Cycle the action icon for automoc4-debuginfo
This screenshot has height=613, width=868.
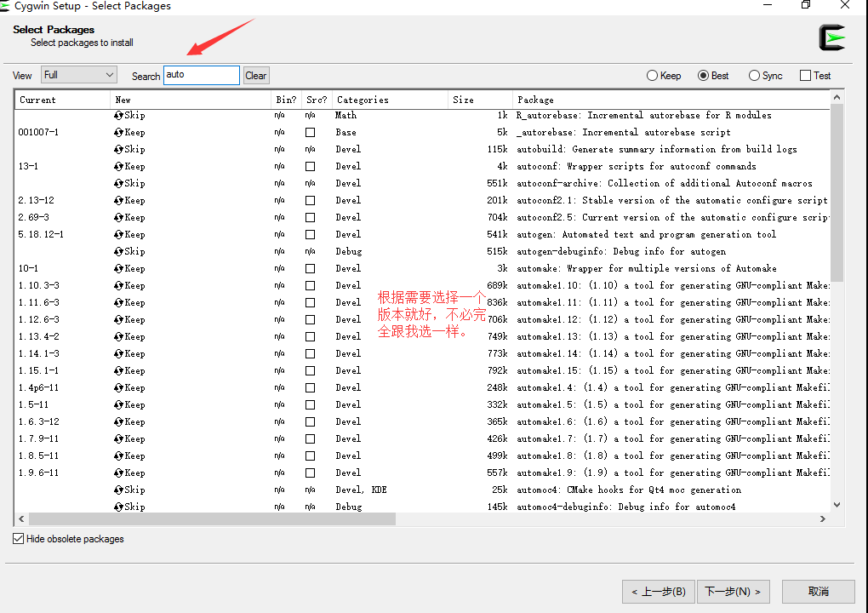118,507
